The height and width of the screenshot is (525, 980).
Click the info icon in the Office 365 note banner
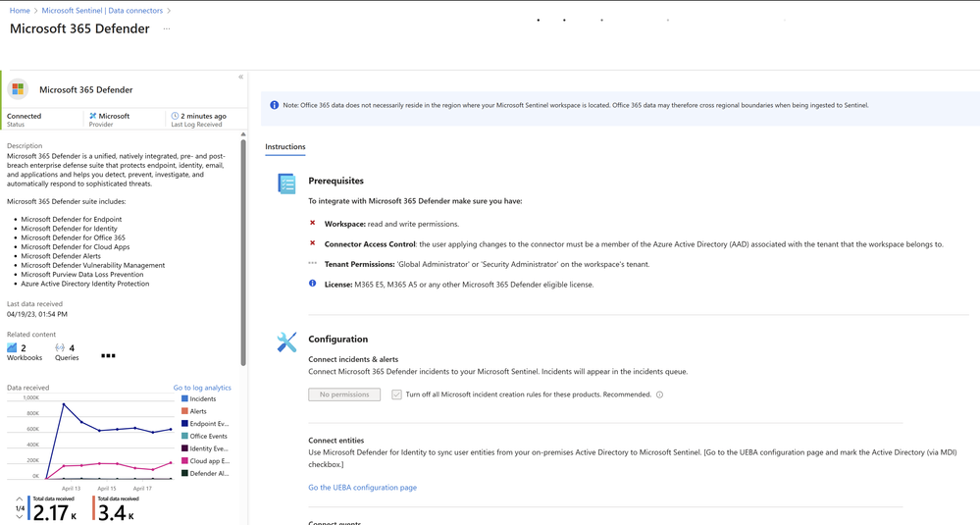point(274,105)
